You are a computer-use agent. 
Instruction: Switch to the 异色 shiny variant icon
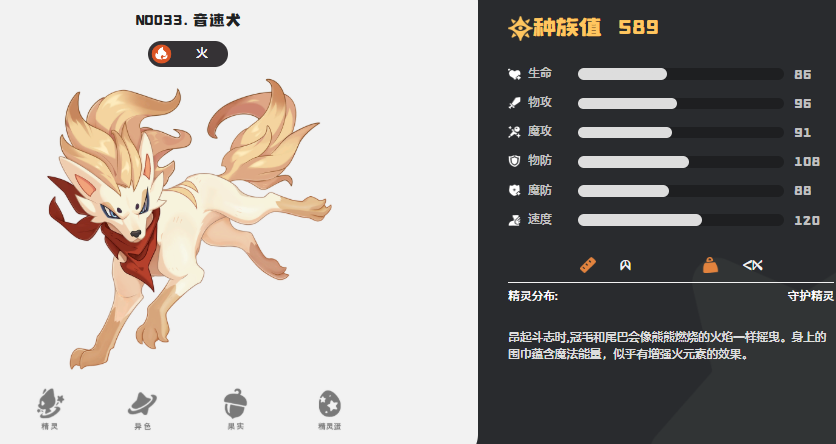click(x=142, y=403)
